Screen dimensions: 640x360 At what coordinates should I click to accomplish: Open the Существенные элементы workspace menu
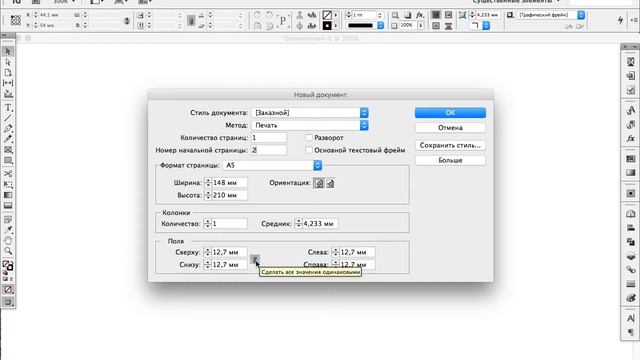click(516, 2)
